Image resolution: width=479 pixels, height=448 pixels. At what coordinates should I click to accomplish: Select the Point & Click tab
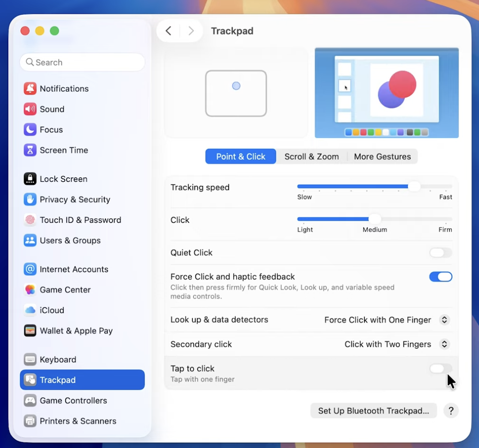pyautogui.click(x=241, y=156)
